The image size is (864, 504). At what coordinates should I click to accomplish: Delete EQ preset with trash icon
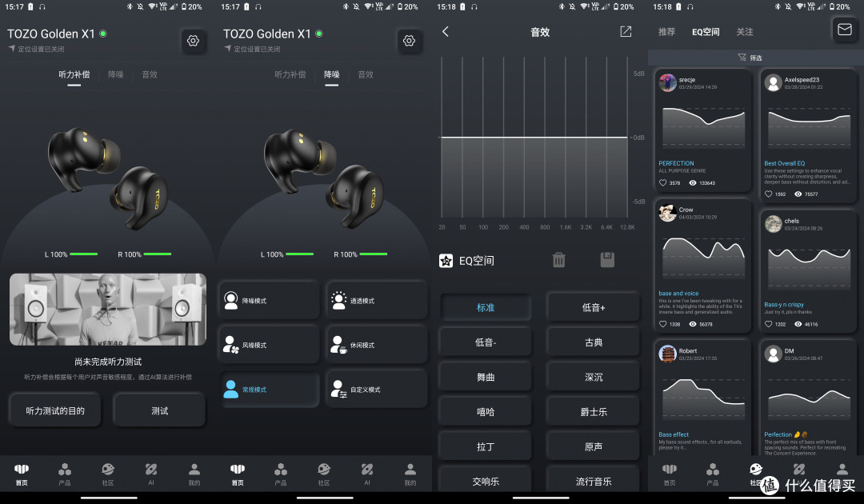point(558,260)
